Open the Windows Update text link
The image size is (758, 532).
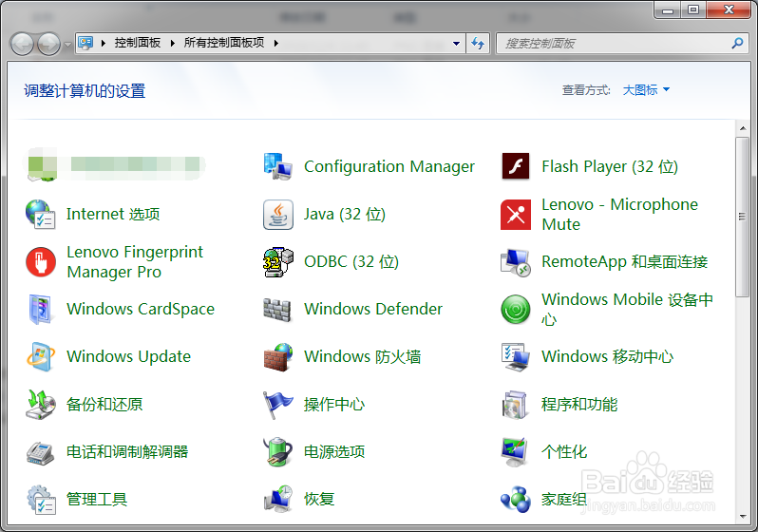pos(128,356)
